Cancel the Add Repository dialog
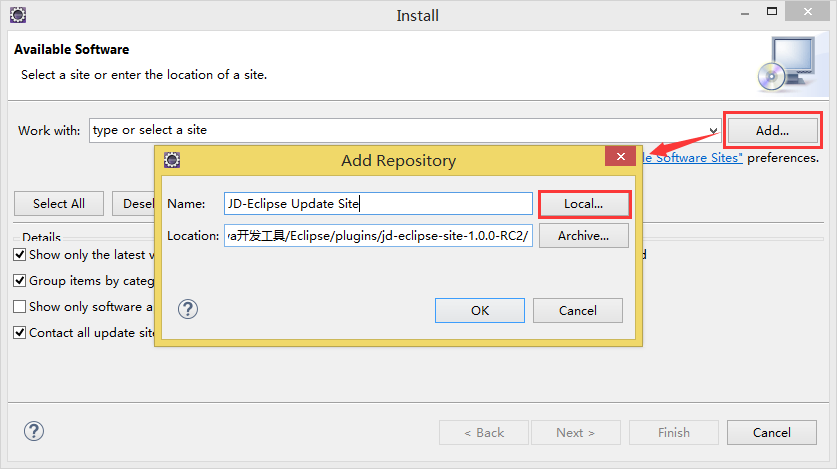This screenshot has height=469, width=837. pos(578,311)
